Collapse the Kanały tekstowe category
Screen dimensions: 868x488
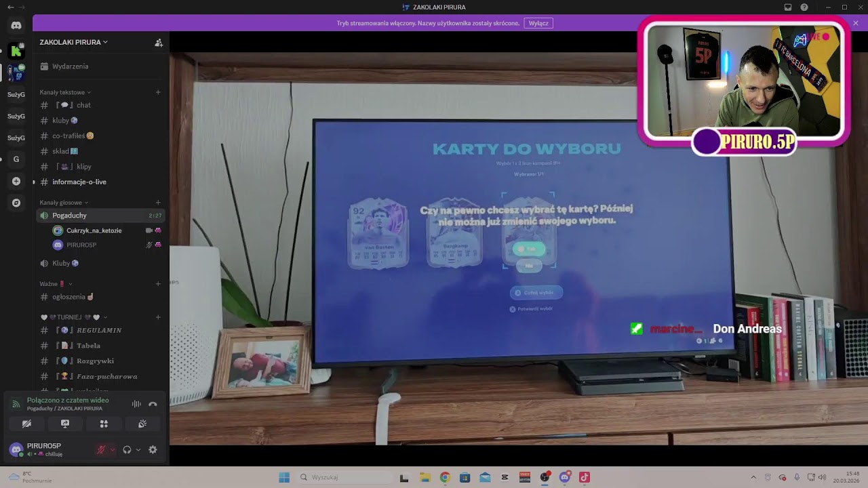65,92
